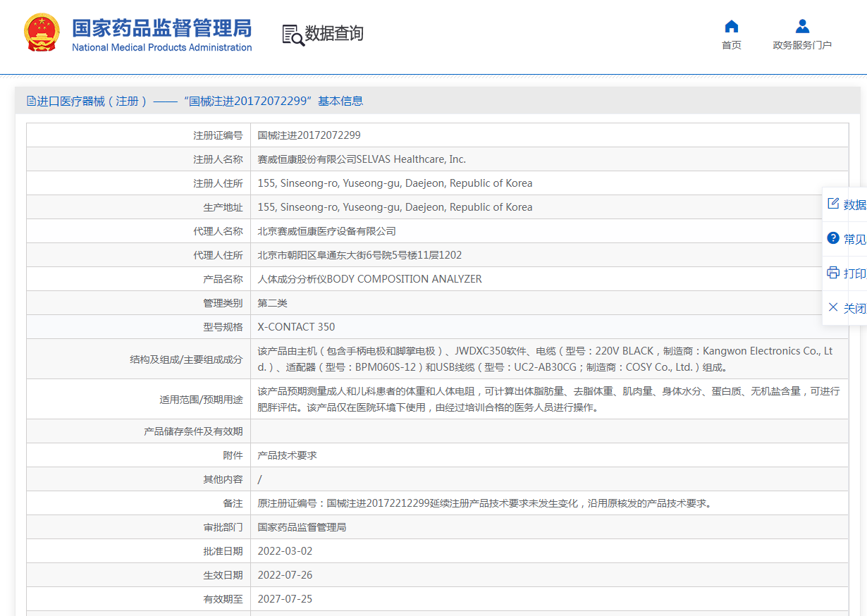Click the 进口医疗器械（注册）基本信息 panel header
867x616 pixels.
pyautogui.click(x=438, y=101)
